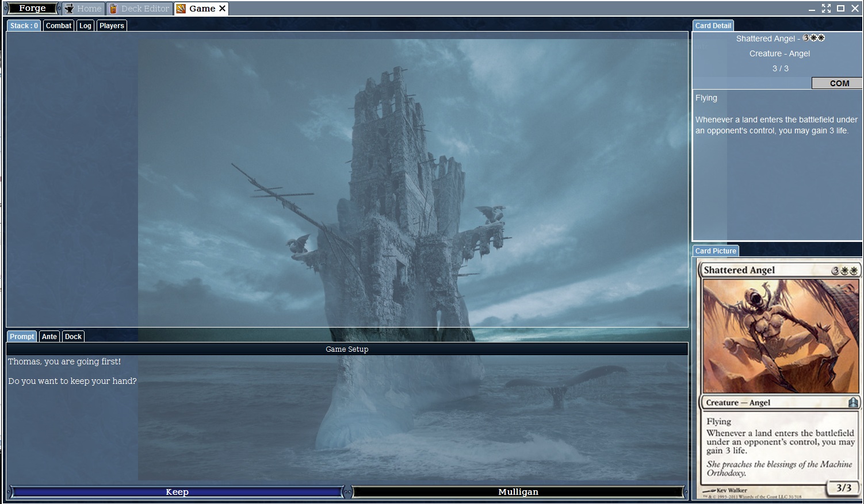Click the Deck Editor tab icon

(113, 9)
